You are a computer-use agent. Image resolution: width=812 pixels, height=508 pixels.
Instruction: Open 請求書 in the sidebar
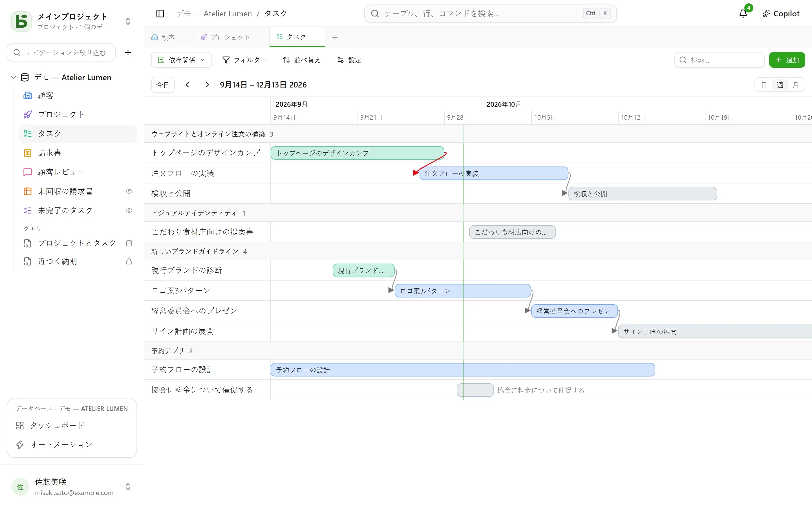point(78,153)
